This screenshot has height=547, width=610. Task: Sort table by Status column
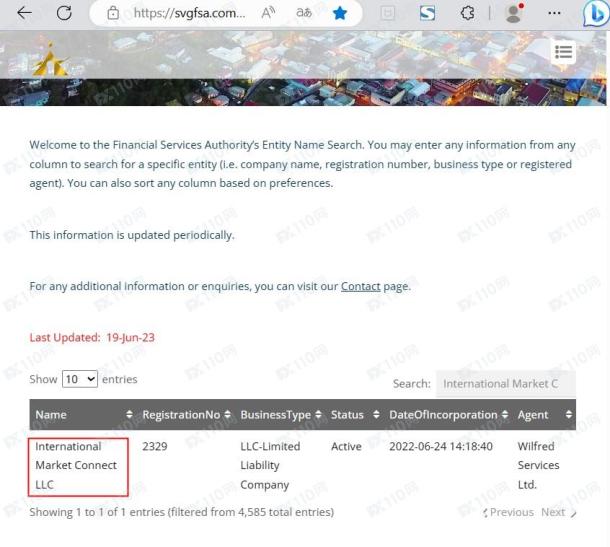click(354, 415)
